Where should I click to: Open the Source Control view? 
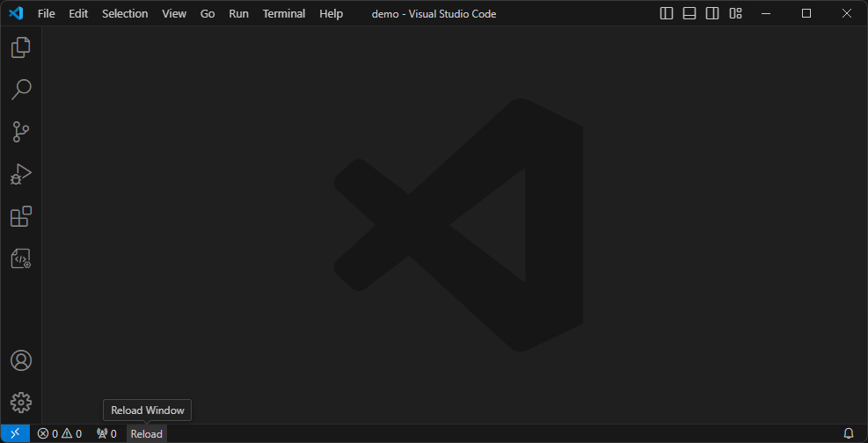pyautogui.click(x=21, y=132)
